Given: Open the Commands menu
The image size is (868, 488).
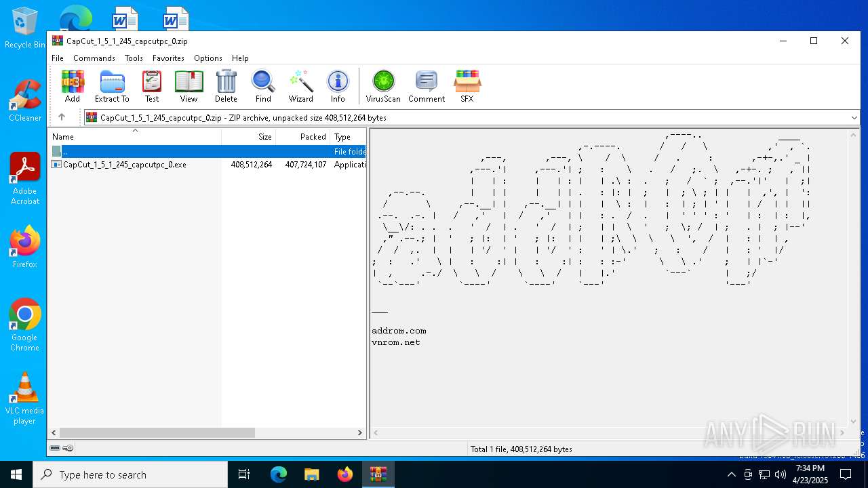Looking at the screenshot, I should click(x=94, y=58).
